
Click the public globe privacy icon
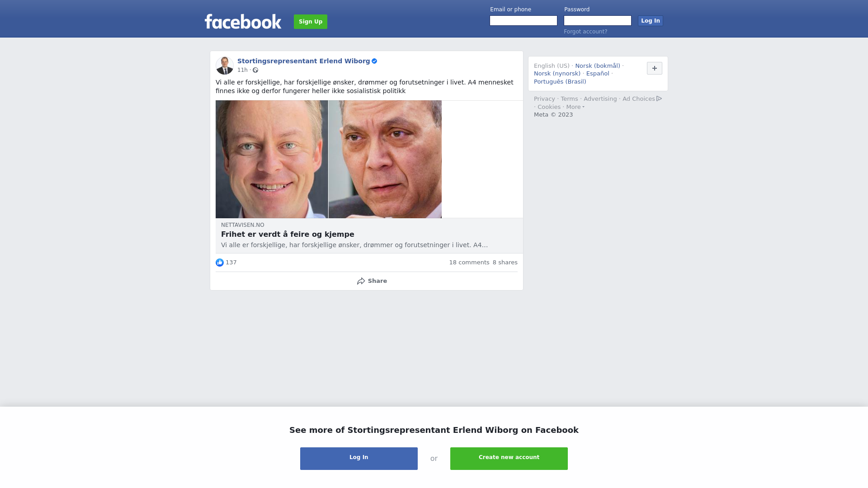[255, 70]
